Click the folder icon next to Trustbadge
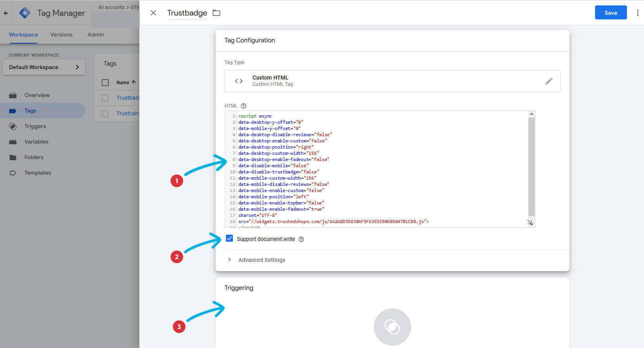644x348 pixels. [x=217, y=13]
